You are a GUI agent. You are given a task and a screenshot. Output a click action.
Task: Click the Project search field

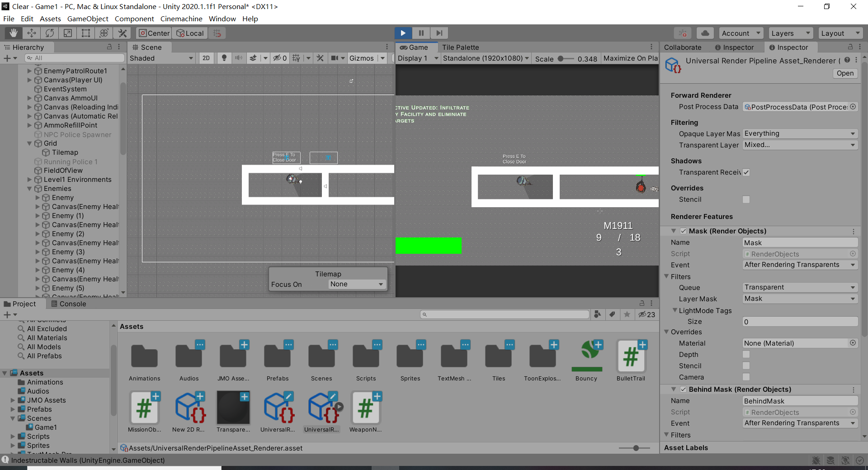point(505,314)
